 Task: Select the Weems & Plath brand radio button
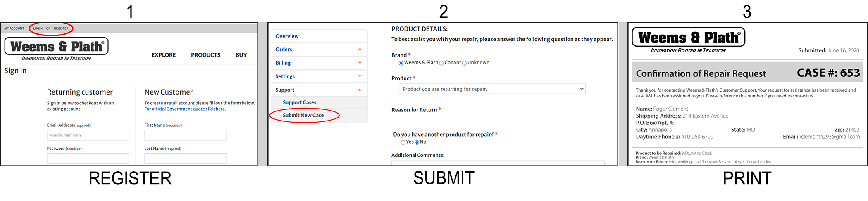coord(401,63)
